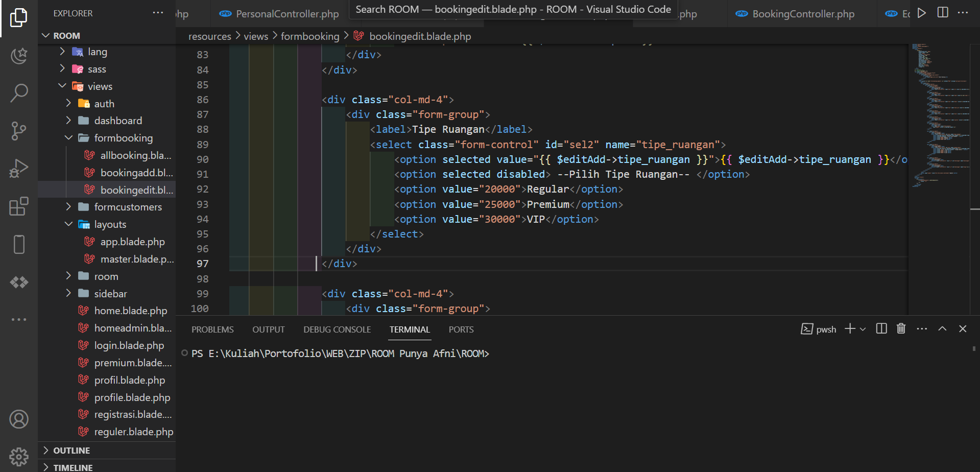Kill the terminal with trash icon
This screenshot has width=980, height=472.
coord(901,329)
